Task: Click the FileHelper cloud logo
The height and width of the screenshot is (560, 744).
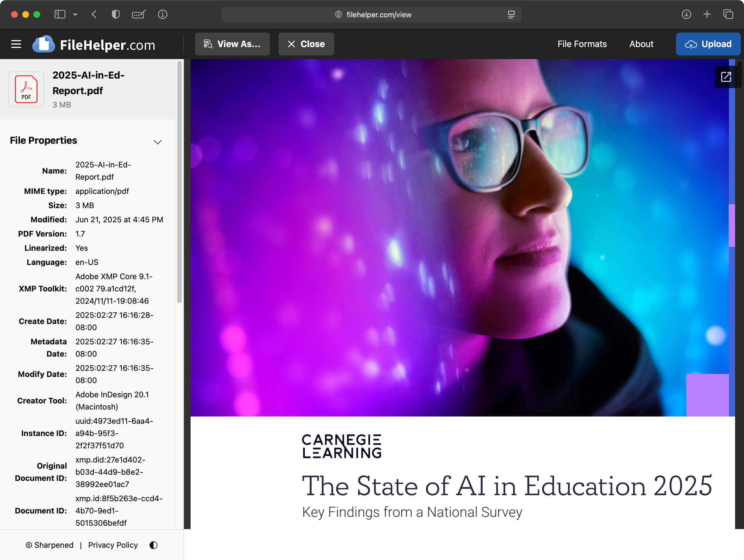Action: coord(44,44)
